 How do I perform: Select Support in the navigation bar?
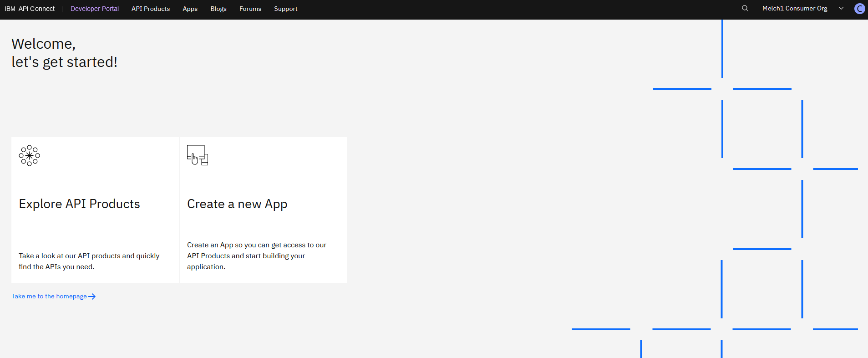click(285, 9)
